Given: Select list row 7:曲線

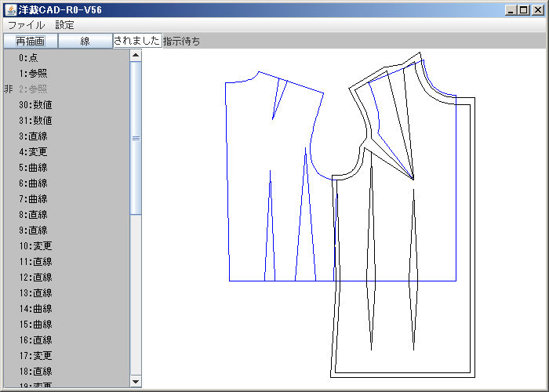Looking at the screenshot, I should [67, 199].
